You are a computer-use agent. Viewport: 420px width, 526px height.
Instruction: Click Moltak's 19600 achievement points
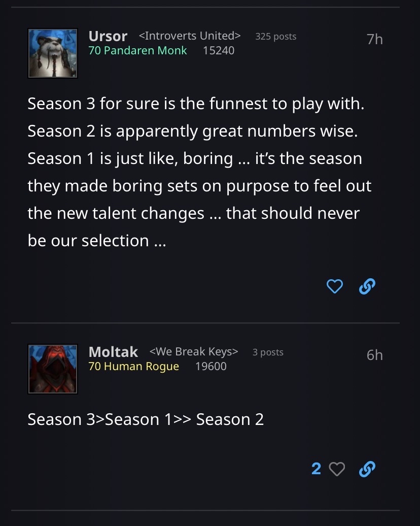(x=211, y=366)
